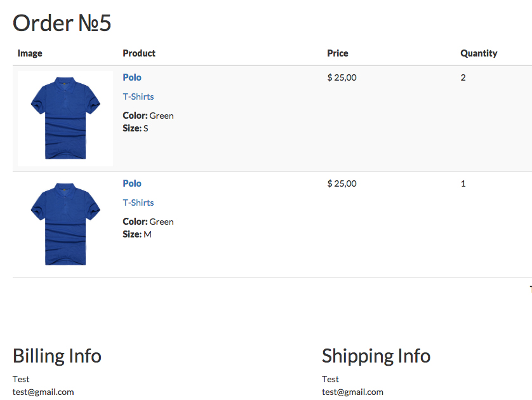Click the Order №5 heading
Image resolution: width=532 pixels, height=400 pixels.
62,23
